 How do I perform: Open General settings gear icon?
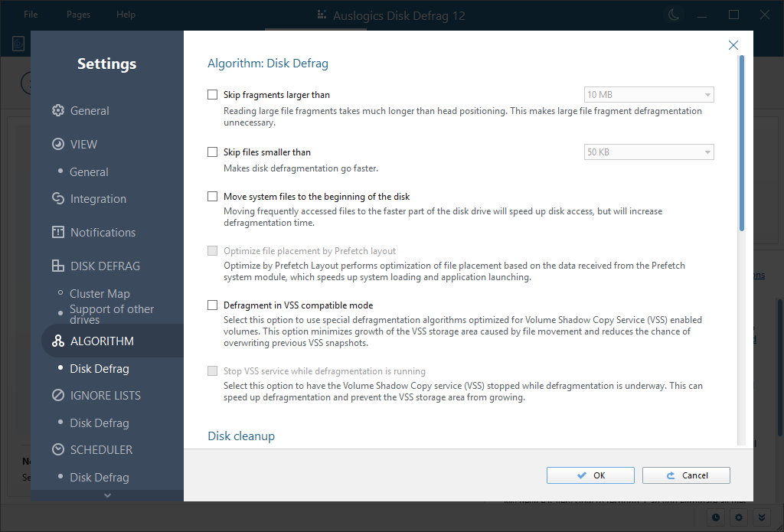[58, 110]
